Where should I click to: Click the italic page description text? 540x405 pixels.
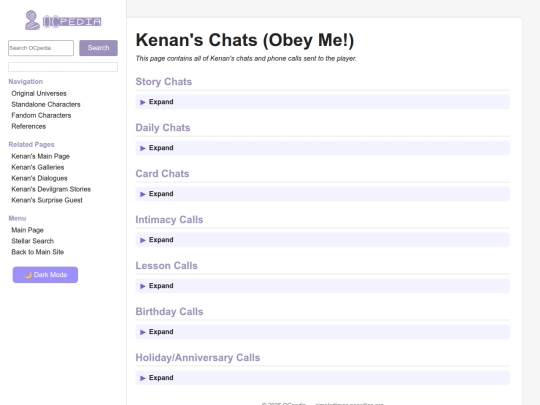point(246,59)
